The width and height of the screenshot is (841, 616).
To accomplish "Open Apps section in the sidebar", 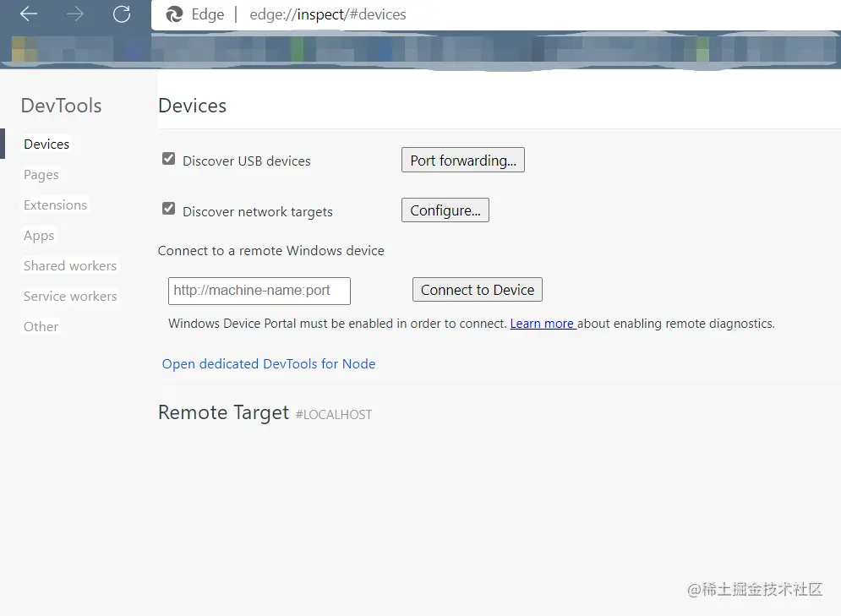I will [39, 236].
